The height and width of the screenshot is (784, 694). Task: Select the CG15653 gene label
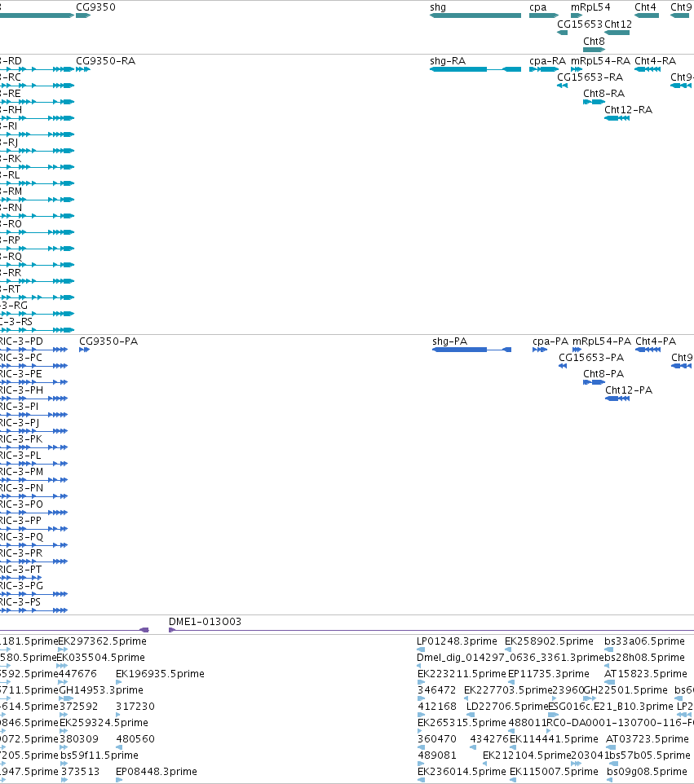pos(579,24)
